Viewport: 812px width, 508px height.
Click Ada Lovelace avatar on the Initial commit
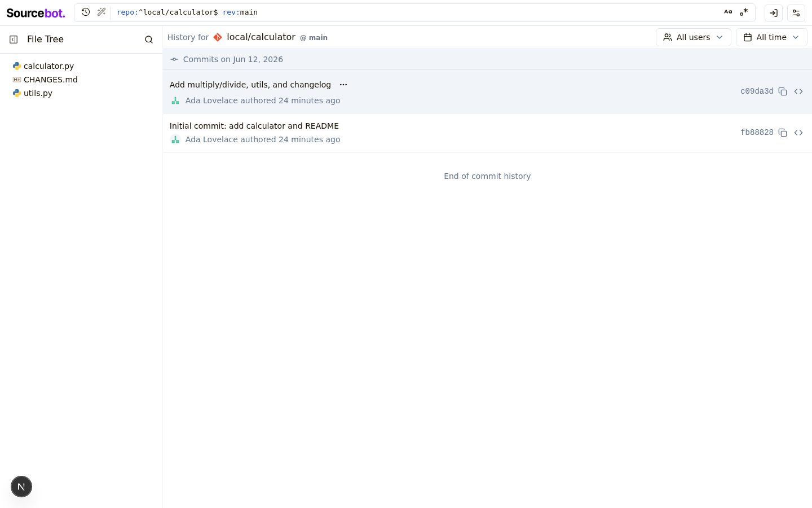(x=175, y=139)
